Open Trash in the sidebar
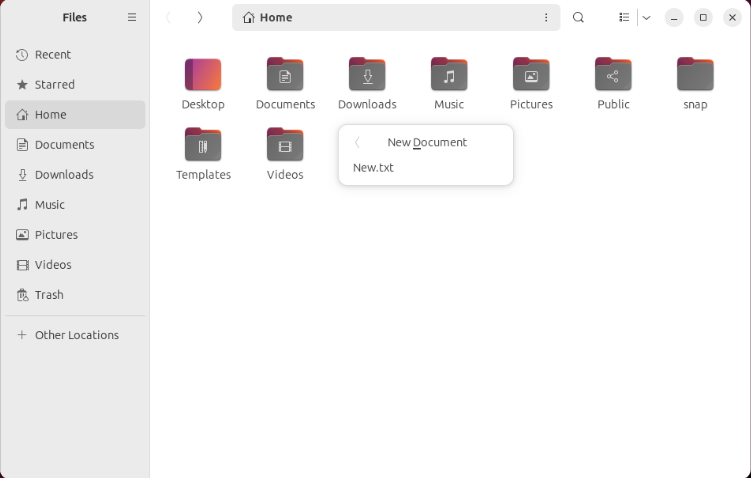The image size is (751, 478). coord(75,295)
